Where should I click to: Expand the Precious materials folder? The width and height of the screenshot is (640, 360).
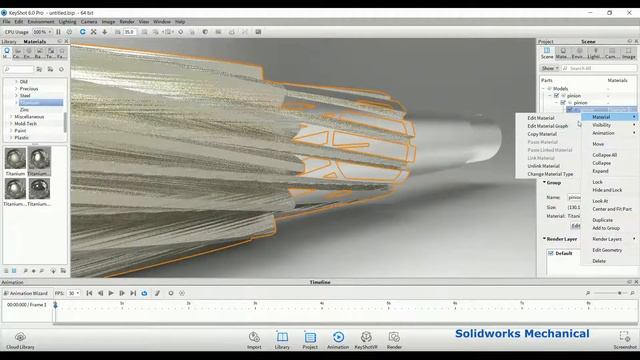tap(16, 89)
